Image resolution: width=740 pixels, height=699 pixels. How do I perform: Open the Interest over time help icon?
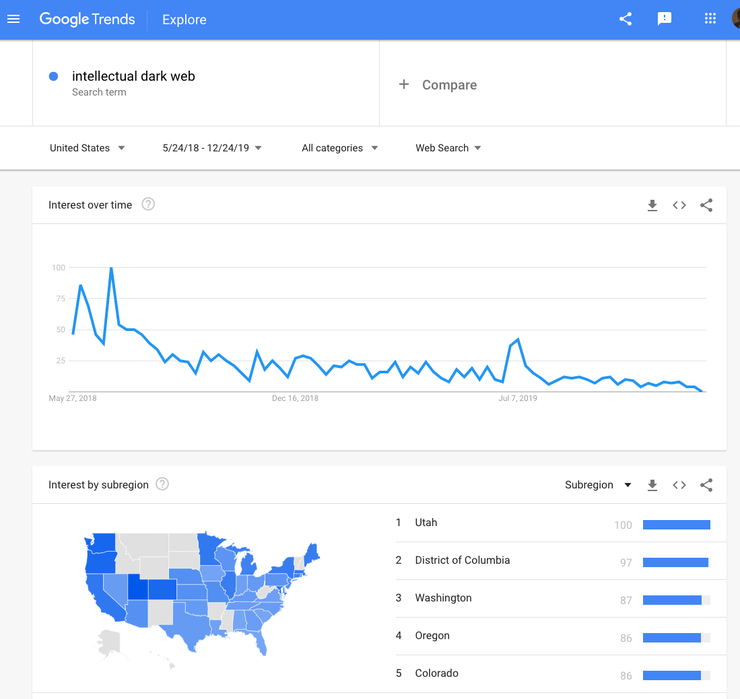coord(148,204)
